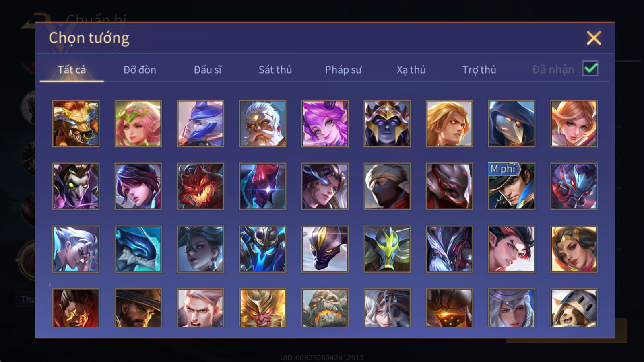The image size is (644, 362).
Task: Open the Trợ thủ tab
Action: tap(479, 70)
